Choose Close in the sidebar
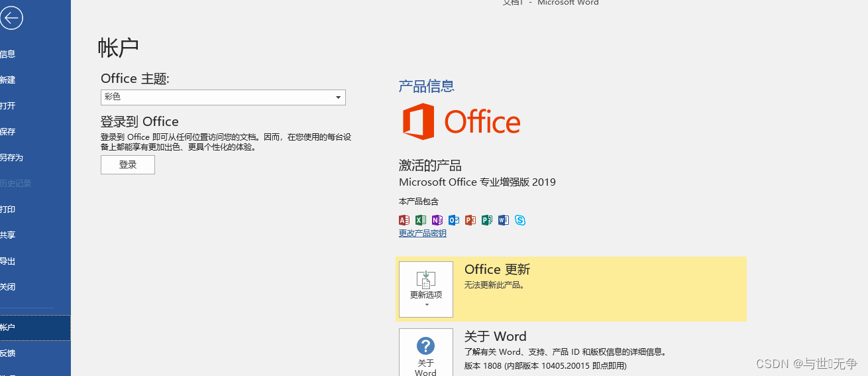Image resolution: width=868 pixels, height=376 pixels. click(35, 286)
